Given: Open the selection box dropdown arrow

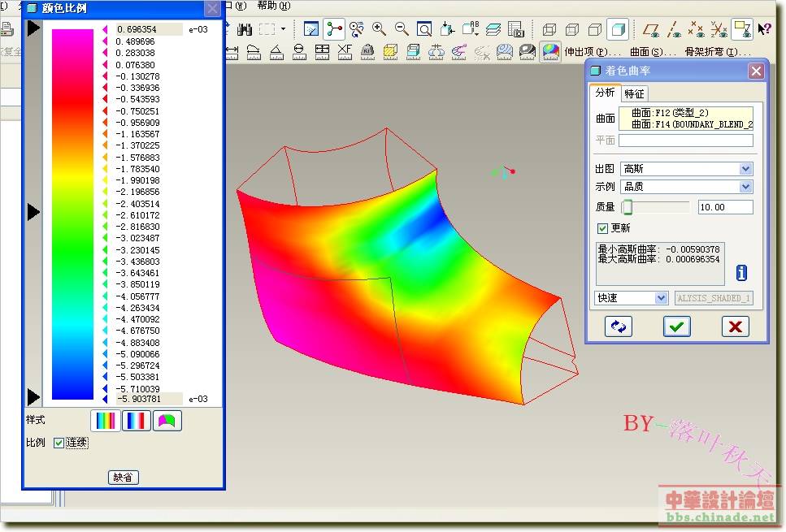Looking at the screenshot, I should (283, 29).
